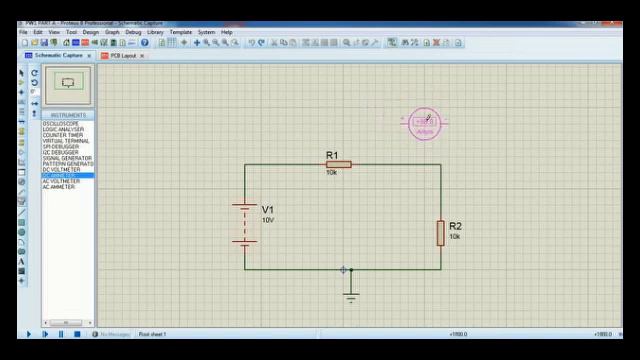
Task: Select the 2D Graphics Circle tool
Action: pos(22,232)
